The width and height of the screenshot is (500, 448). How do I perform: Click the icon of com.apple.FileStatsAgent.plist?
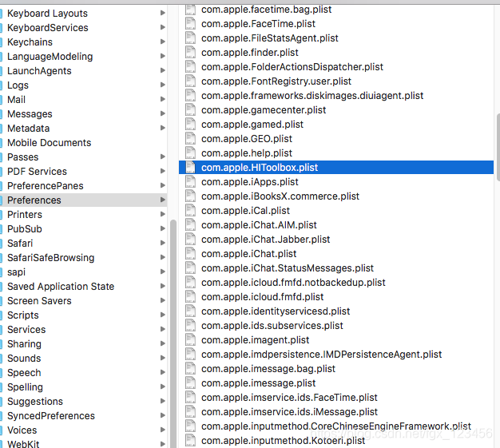click(x=190, y=38)
